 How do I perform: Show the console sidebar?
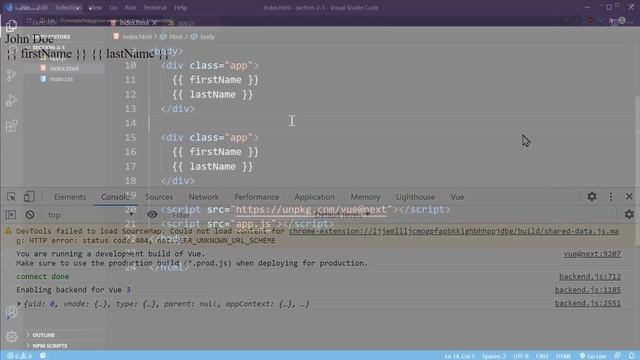pos(11,215)
